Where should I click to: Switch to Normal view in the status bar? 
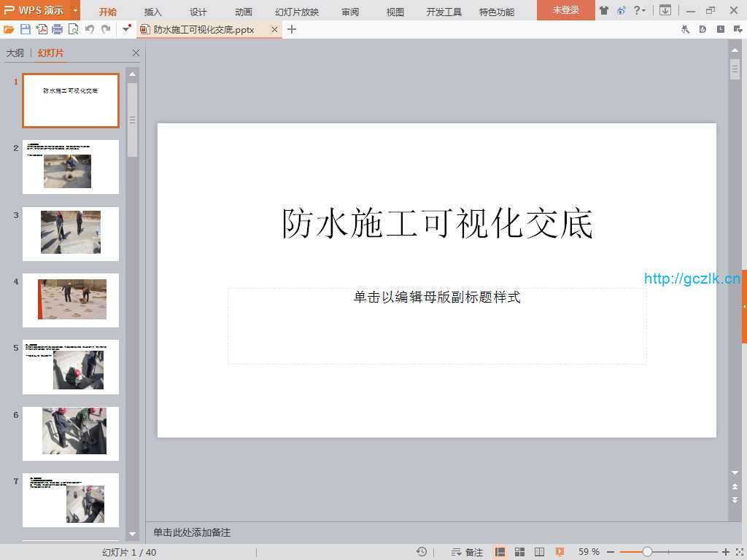pyautogui.click(x=500, y=552)
